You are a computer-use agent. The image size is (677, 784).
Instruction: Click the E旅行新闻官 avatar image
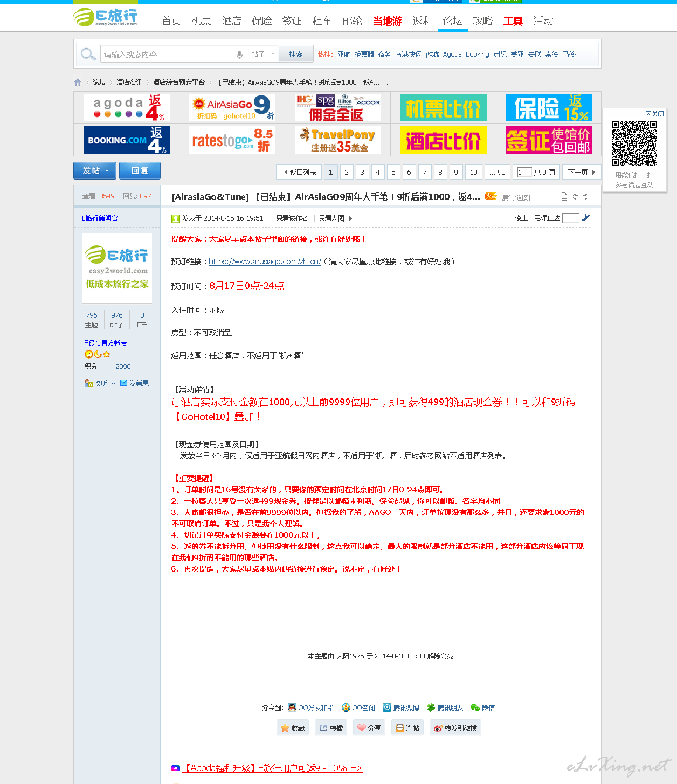(x=117, y=268)
